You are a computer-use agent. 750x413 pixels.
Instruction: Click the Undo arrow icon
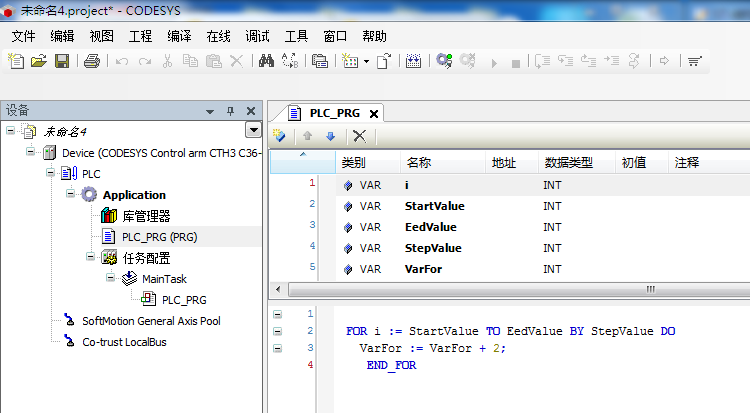click(x=121, y=61)
